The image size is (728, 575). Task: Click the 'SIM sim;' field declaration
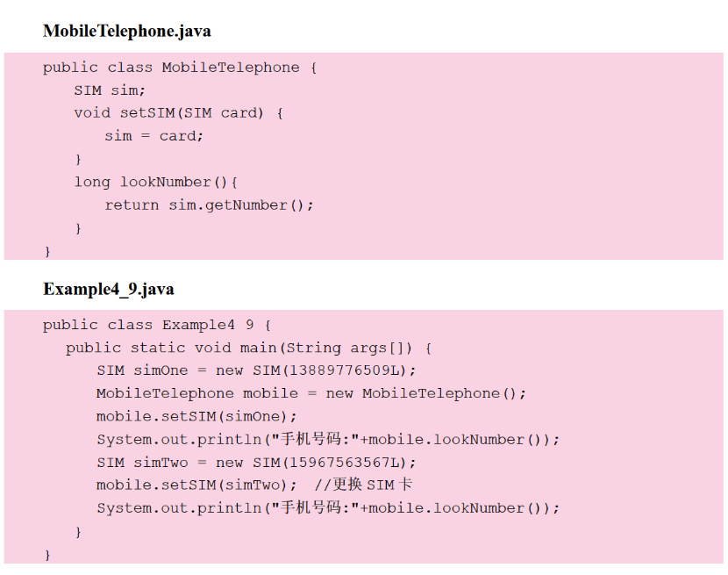point(110,90)
